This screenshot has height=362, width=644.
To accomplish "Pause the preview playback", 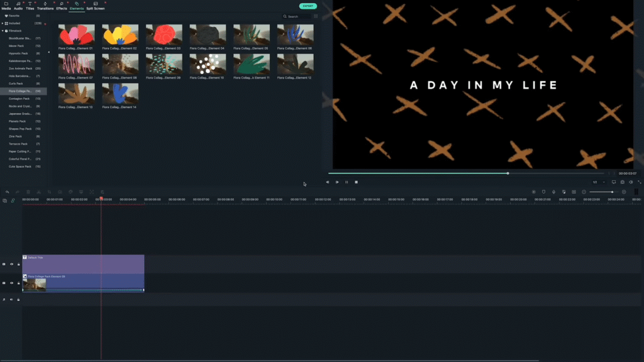I will (347, 182).
